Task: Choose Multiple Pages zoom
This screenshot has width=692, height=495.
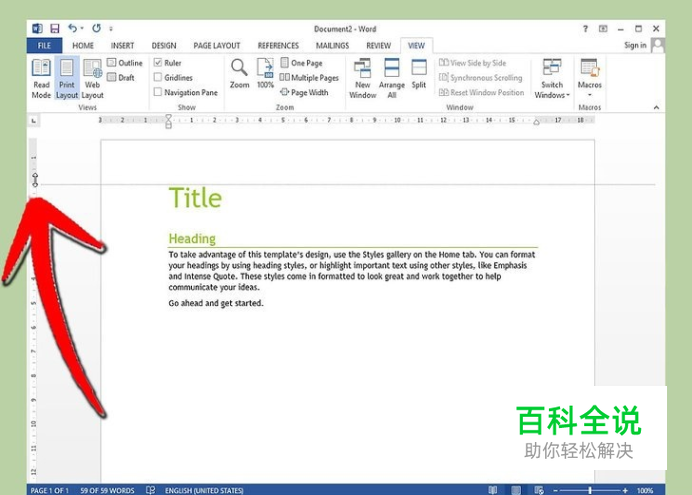Action: click(x=309, y=78)
